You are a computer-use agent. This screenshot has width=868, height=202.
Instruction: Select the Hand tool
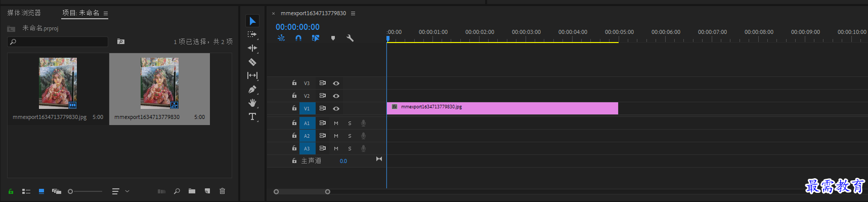coord(252,103)
